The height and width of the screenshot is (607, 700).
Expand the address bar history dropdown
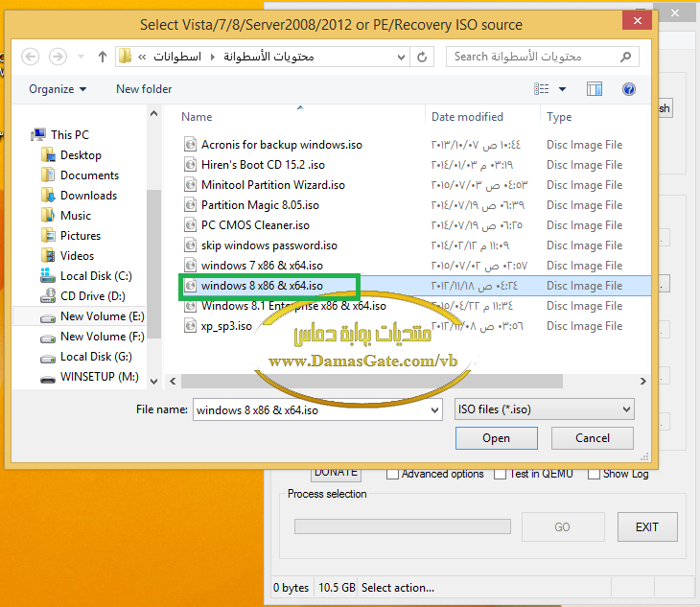401,58
